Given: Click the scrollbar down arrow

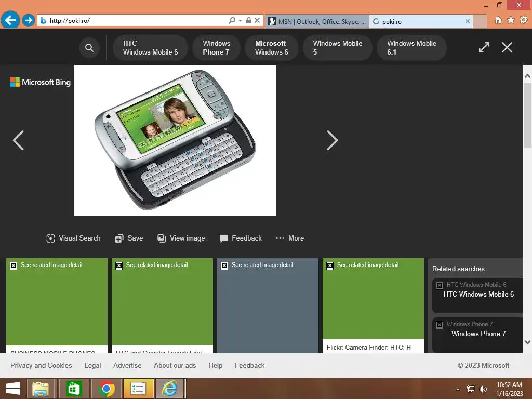Looking at the screenshot, I should [527, 342].
